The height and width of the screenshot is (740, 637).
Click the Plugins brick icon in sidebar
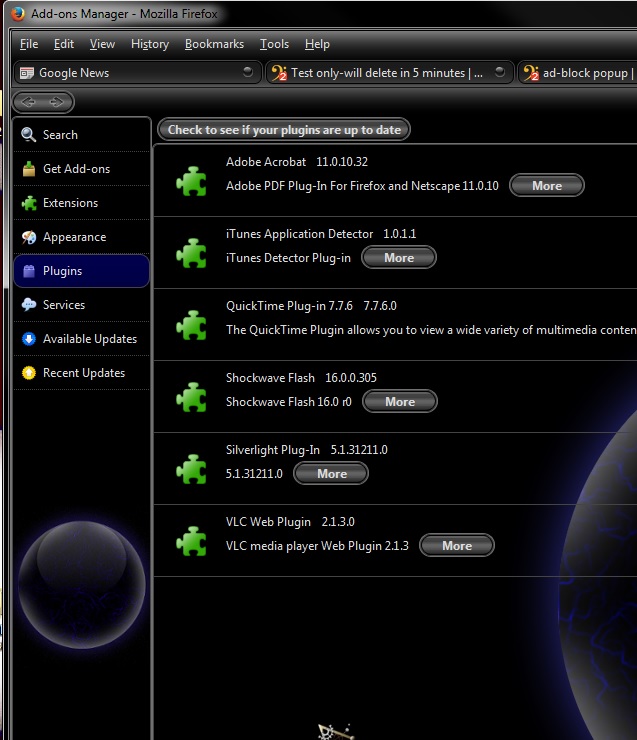pyautogui.click(x=29, y=271)
